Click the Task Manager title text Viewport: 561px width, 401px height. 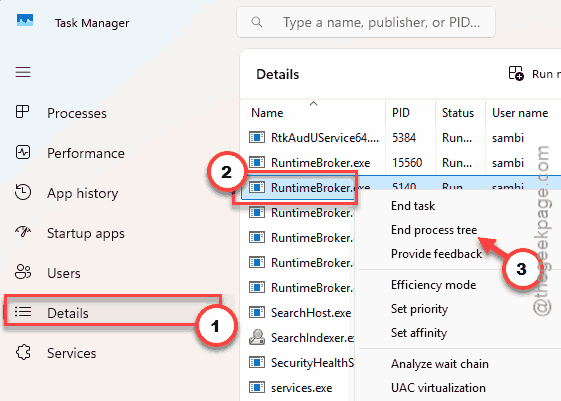[x=92, y=23]
